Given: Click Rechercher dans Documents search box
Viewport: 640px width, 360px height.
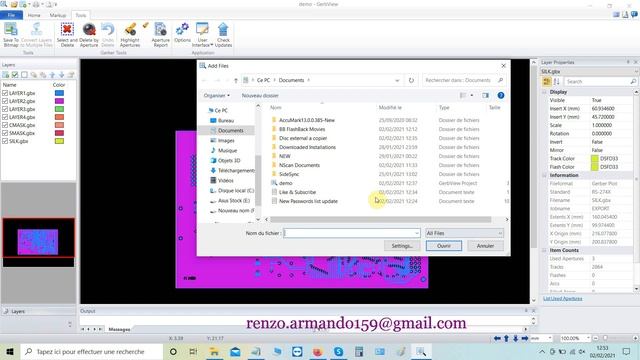Looking at the screenshot, I should click(464, 80).
